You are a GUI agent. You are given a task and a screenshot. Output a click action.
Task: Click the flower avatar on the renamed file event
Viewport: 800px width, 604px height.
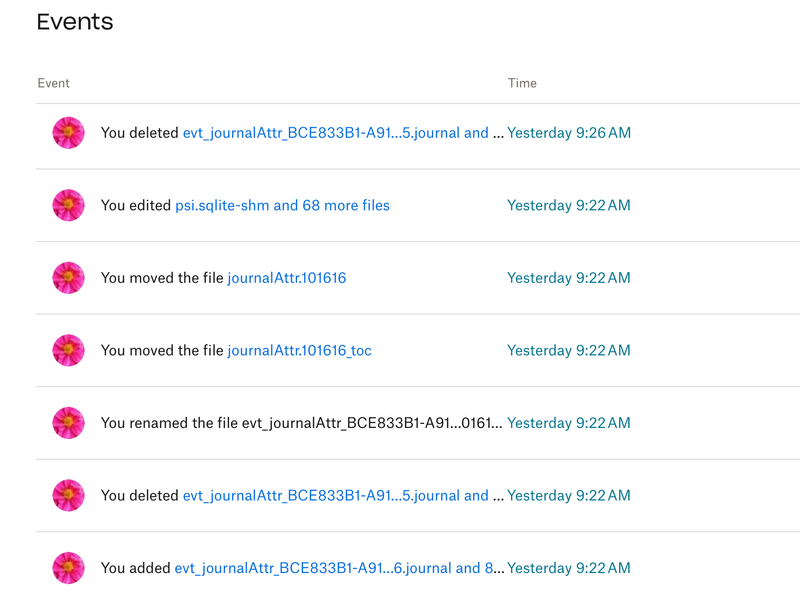coord(68,423)
